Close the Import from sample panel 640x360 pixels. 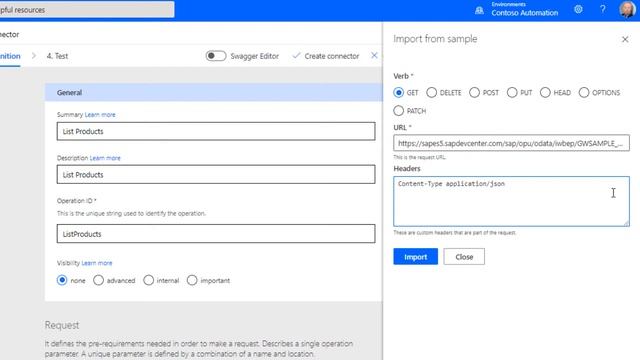625,40
